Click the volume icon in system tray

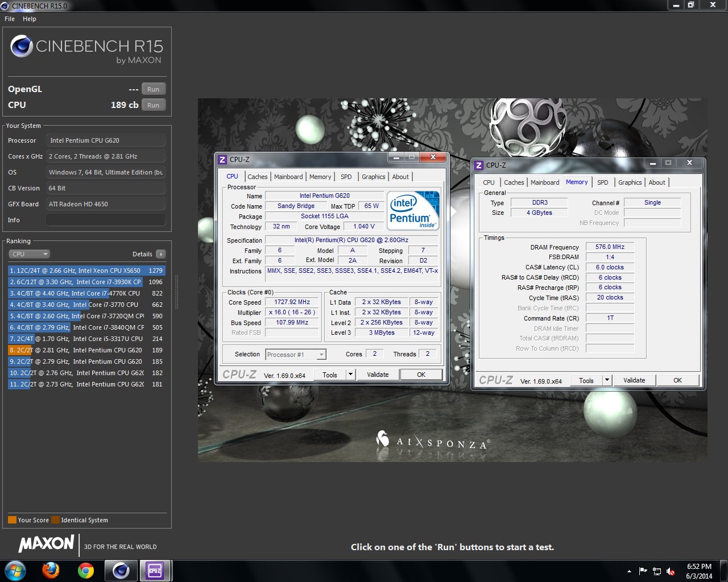(x=671, y=571)
